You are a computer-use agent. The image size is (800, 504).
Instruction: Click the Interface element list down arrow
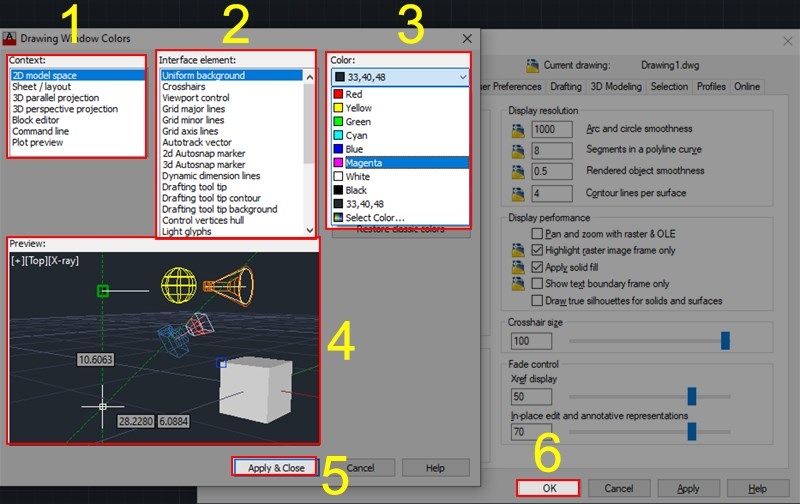pos(310,231)
